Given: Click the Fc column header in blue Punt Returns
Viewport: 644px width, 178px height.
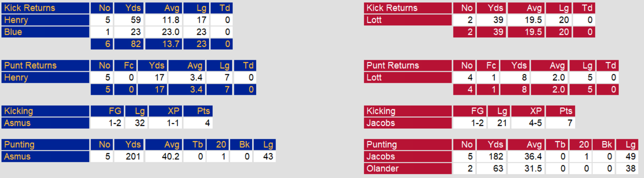Looking at the screenshot, I should 129,66.
